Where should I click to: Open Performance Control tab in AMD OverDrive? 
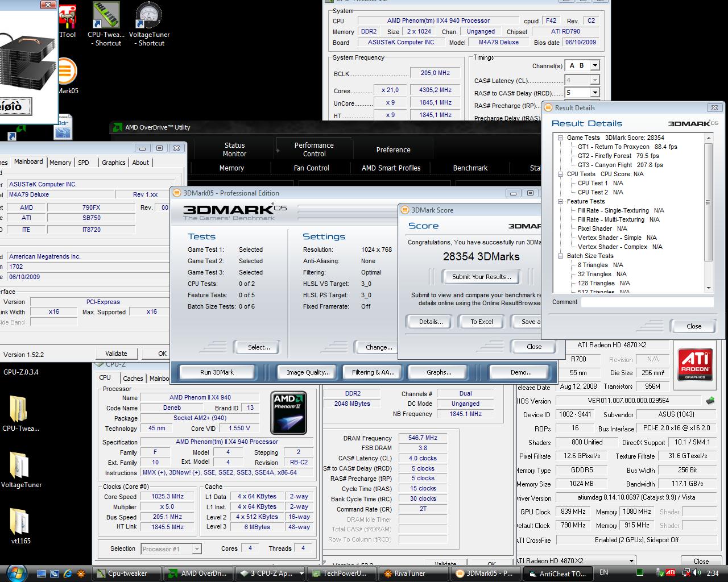point(314,149)
